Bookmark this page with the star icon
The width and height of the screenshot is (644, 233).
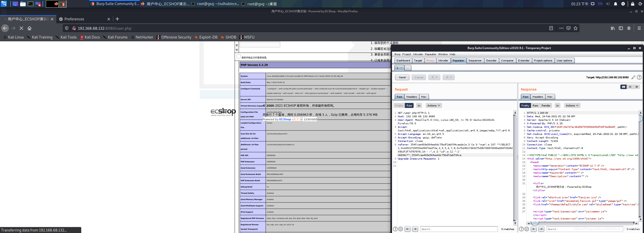tap(576, 28)
